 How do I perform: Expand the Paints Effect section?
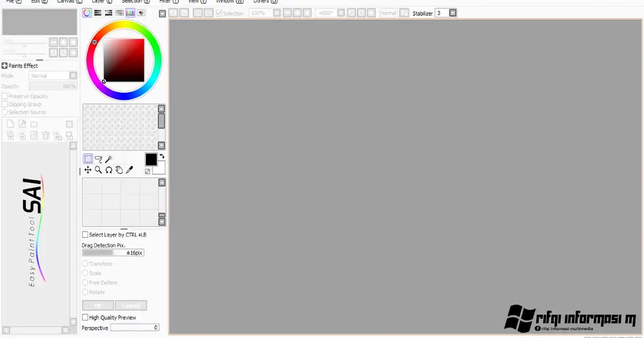pyautogui.click(x=5, y=65)
